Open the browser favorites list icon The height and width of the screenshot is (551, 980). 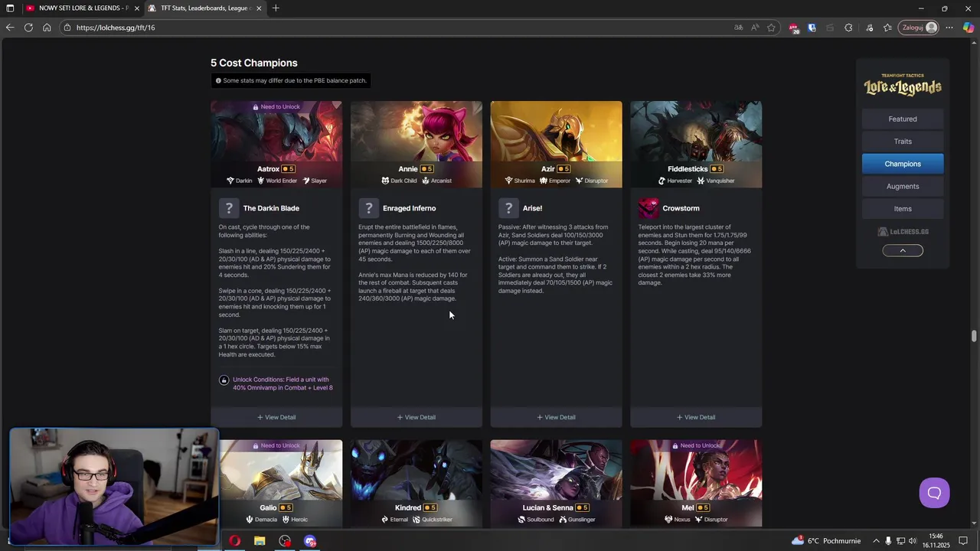[x=887, y=28]
